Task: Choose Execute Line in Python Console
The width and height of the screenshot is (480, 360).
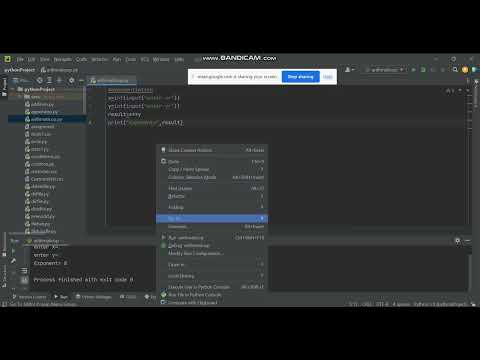Action: (212, 287)
